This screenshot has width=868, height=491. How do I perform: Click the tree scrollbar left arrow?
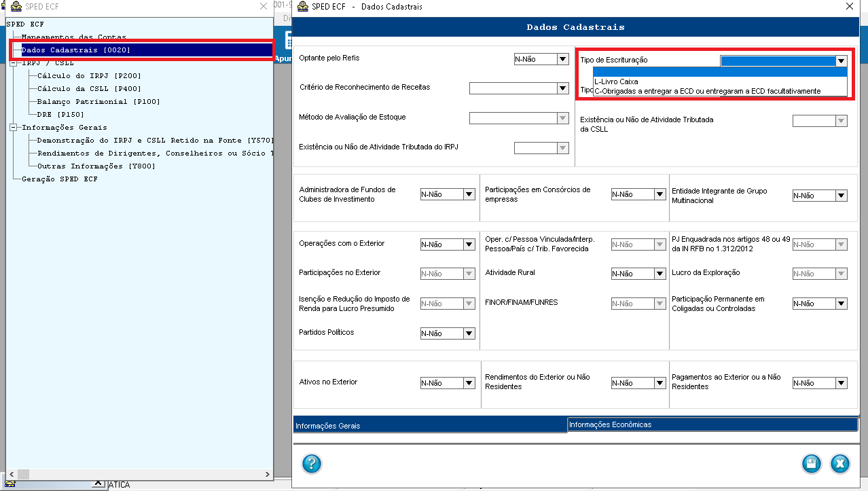click(x=11, y=473)
